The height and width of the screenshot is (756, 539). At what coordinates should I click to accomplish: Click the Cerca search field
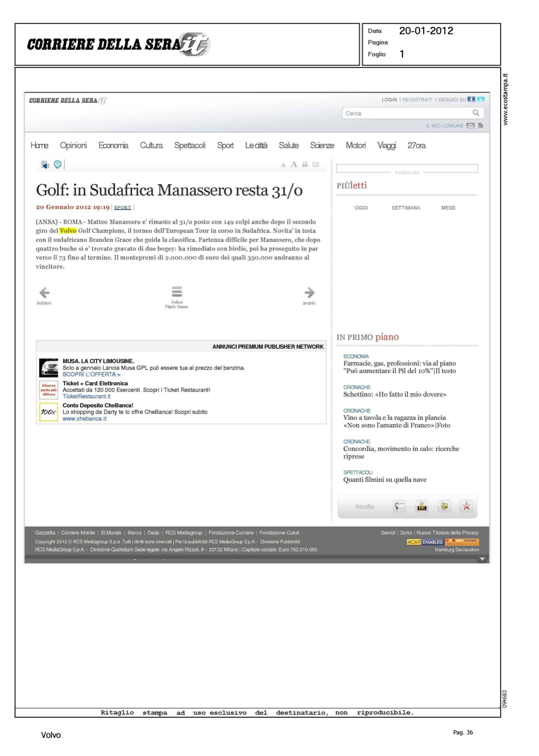pos(406,113)
